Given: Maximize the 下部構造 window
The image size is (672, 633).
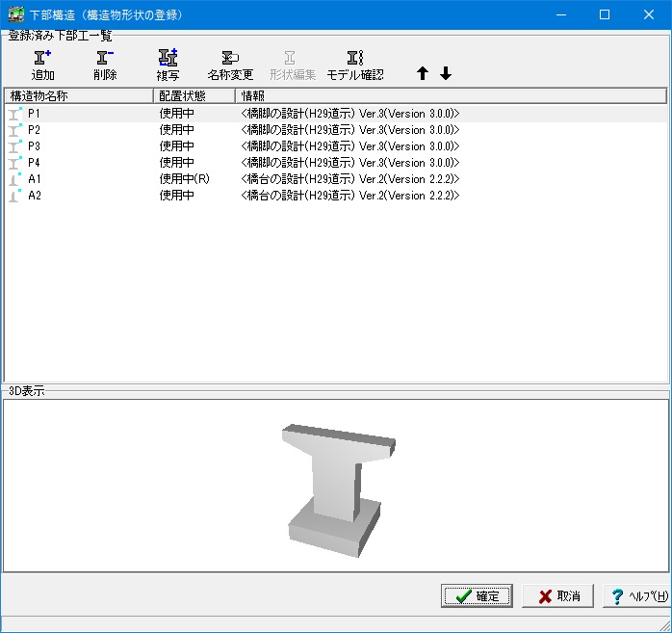Looking at the screenshot, I should (x=605, y=14).
